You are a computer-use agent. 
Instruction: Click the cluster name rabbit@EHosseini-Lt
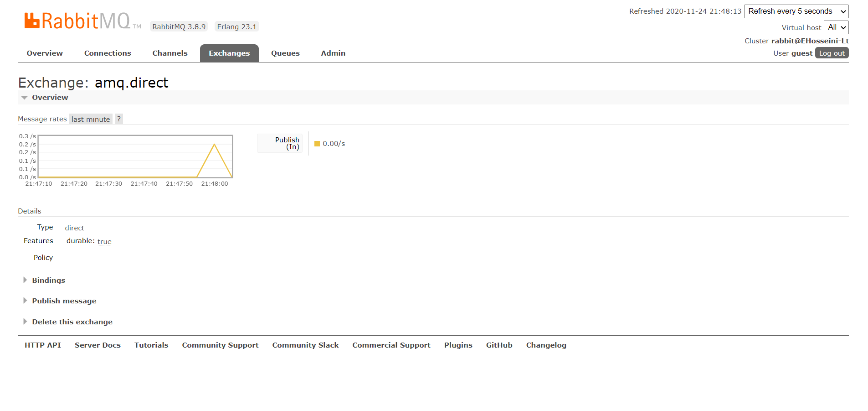[810, 41]
